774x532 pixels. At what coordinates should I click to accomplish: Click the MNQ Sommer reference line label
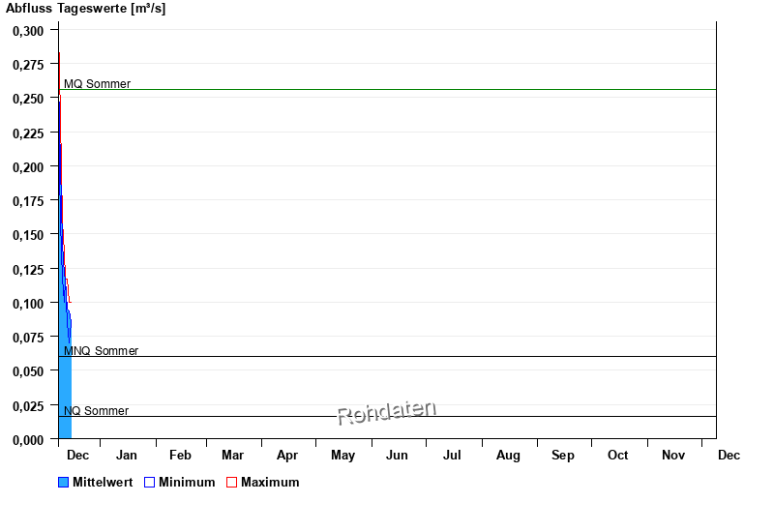pos(101,351)
